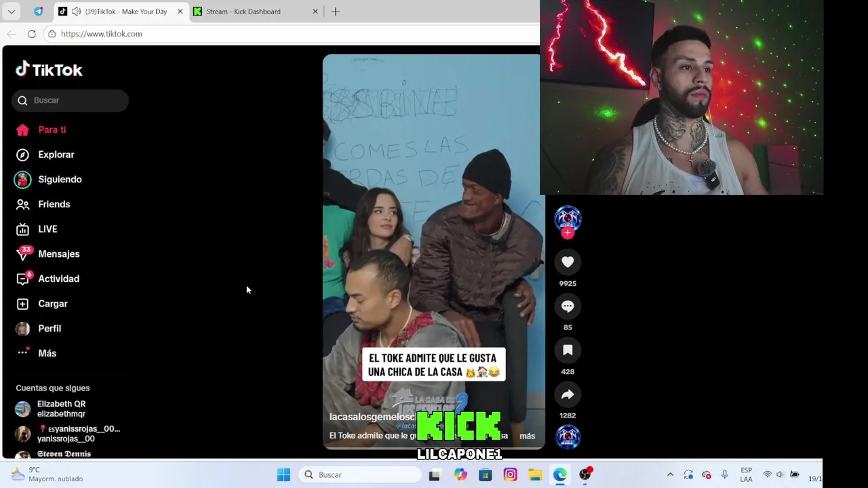This screenshot has width=868, height=488.
Task: Click the battery tray icon
Action: point(795,475)
